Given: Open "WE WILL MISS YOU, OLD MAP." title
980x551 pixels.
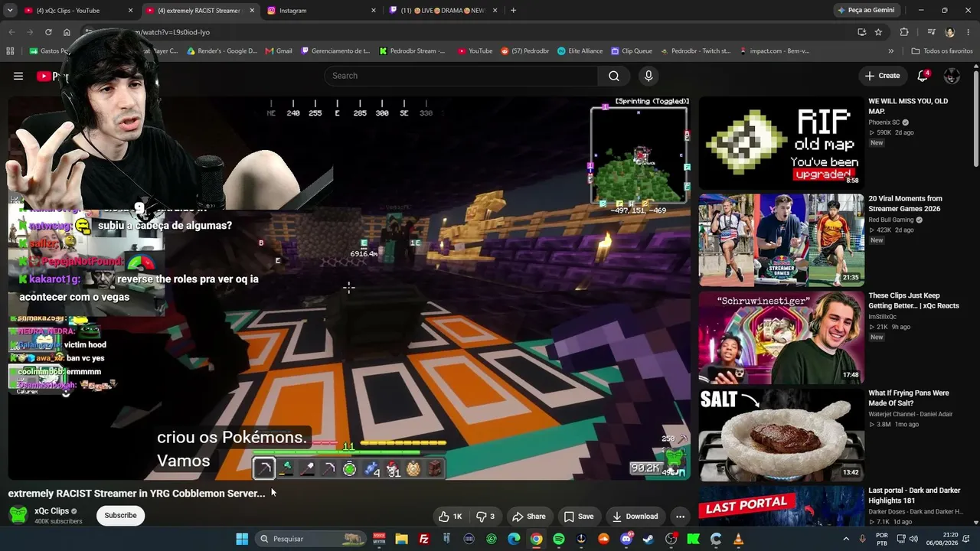Looking at the screenshot, I should (x=908, y=106).
